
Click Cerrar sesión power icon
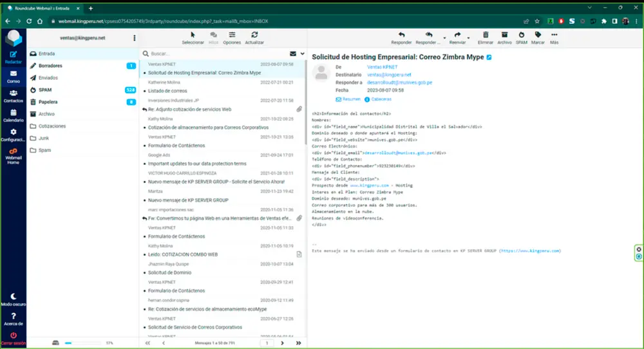[x=13, y=338]
